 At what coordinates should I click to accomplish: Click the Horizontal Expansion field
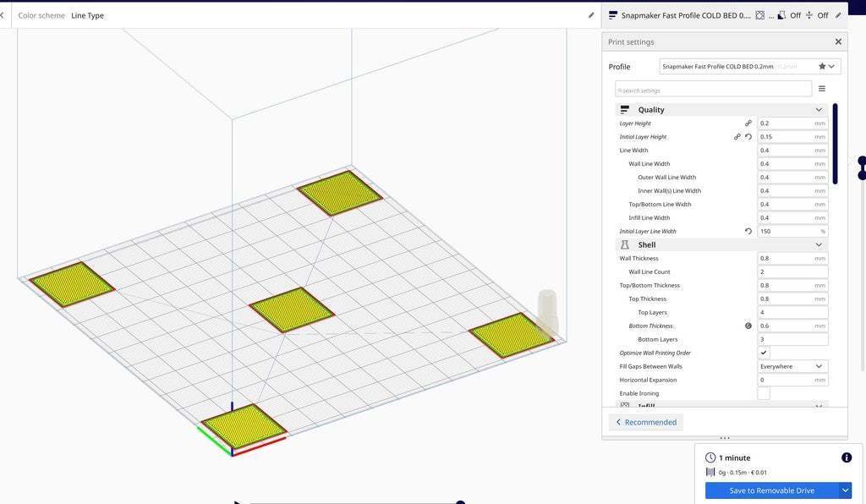(792, 380)
